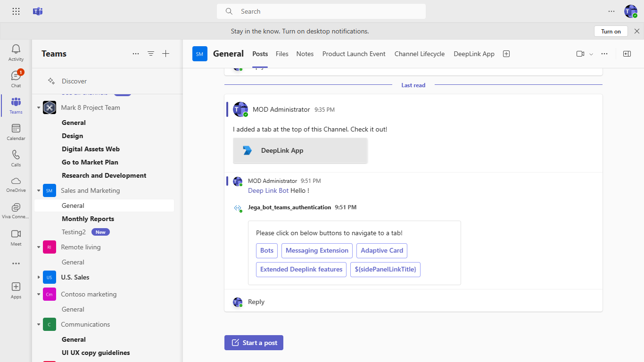Click Extended Deeplink features button
Screen dimensions: 644x362
tap(301, 269)
